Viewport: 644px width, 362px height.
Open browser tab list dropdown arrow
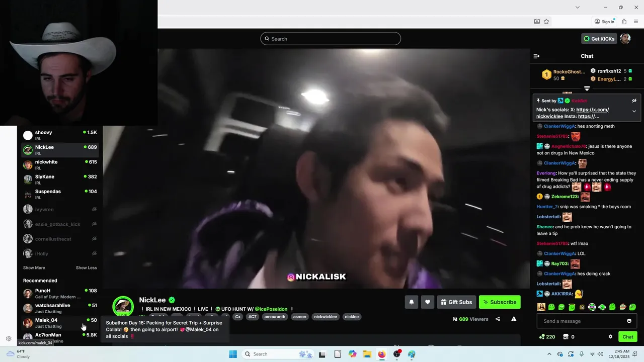click(578, 7)
